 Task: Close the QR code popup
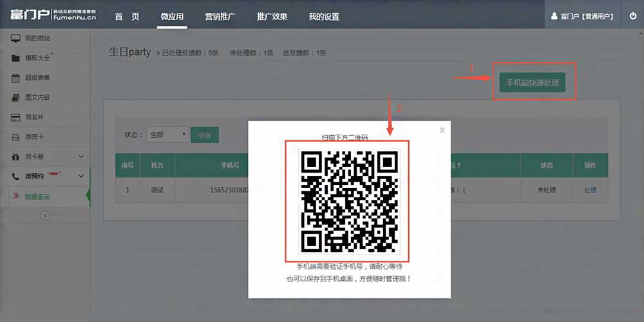pos(442,130)
